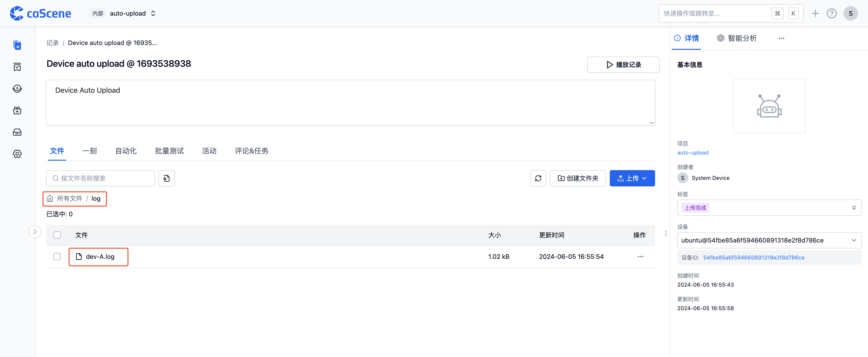The image size is (868, 357).
Task: Switch to the 评论&任务 tab
Action: click(252, 151)
